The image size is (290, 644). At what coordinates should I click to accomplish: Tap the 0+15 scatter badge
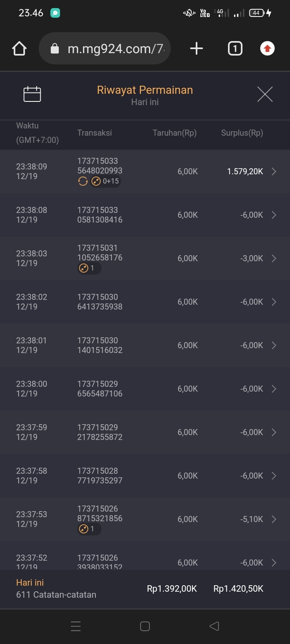click(x=106, y=182)
